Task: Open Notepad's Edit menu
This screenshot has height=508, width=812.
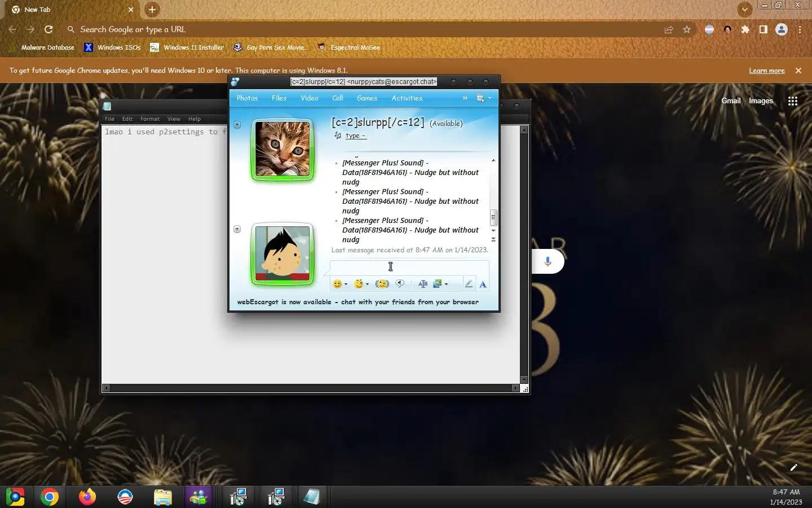Action: (127, 119)
